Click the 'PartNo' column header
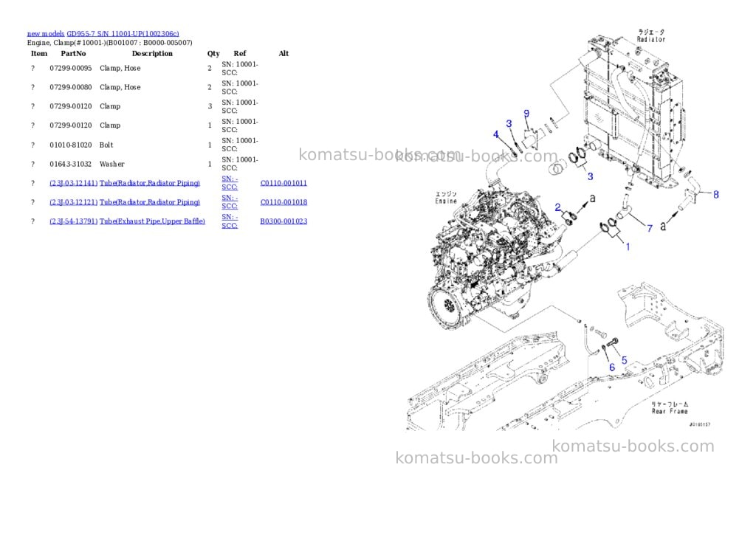This screenshot has height=535, width=756. click(x=73, y=53)
